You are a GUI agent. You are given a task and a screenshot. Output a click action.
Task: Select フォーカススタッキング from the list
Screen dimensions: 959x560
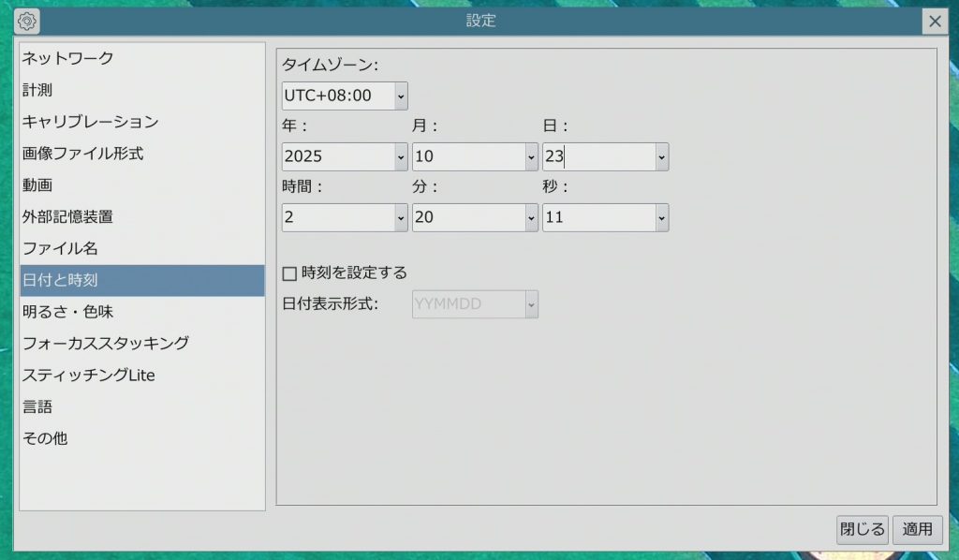(x=105, y=344)
